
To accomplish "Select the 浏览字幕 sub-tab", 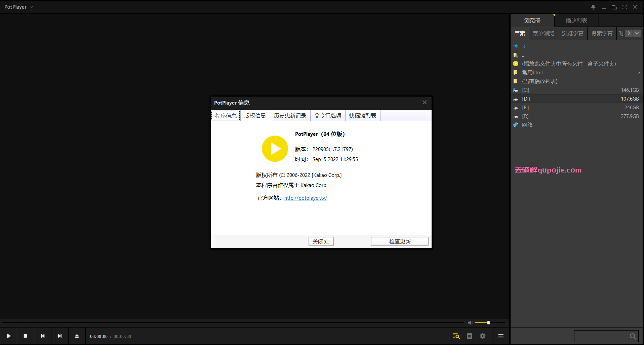I will (x=573, y=34).
